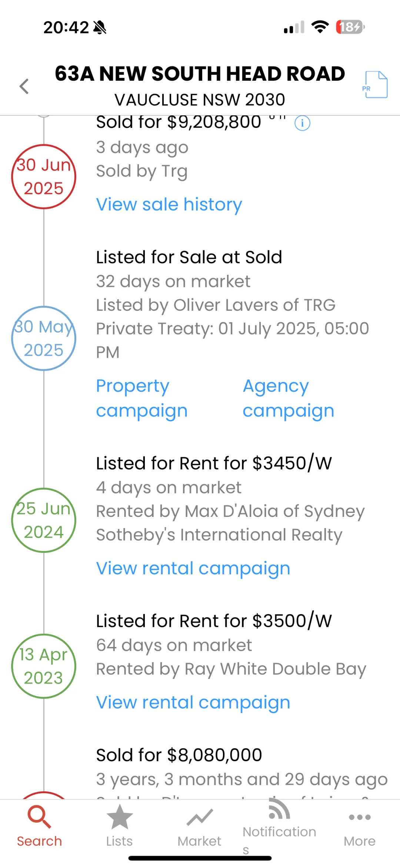Open the Agency campaign link
400x868 pixels.
289,398
